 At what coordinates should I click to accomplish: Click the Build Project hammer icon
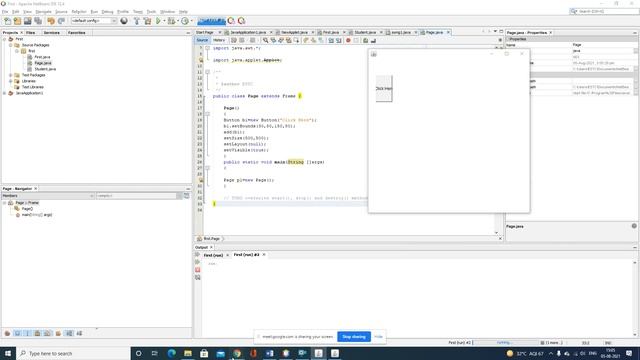point(137,21)
